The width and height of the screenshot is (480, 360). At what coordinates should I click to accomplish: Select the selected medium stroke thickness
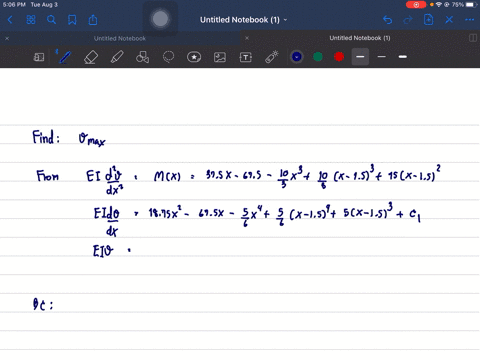(360, 57)
